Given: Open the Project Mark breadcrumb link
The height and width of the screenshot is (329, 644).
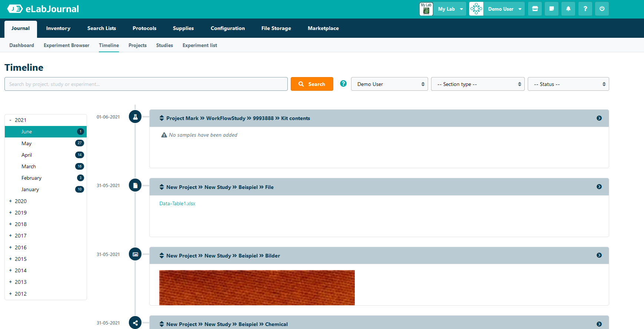Looking at the screenshot, I should [183, 118].
